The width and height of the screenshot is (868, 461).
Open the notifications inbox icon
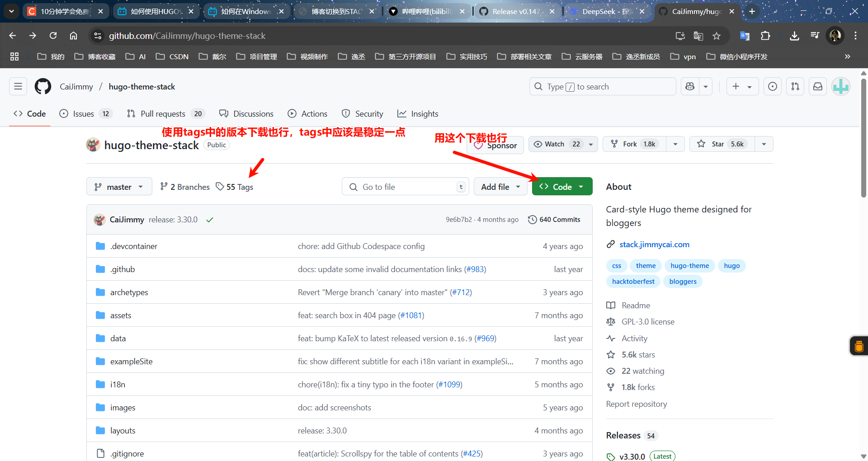click(x=818, y=86)
